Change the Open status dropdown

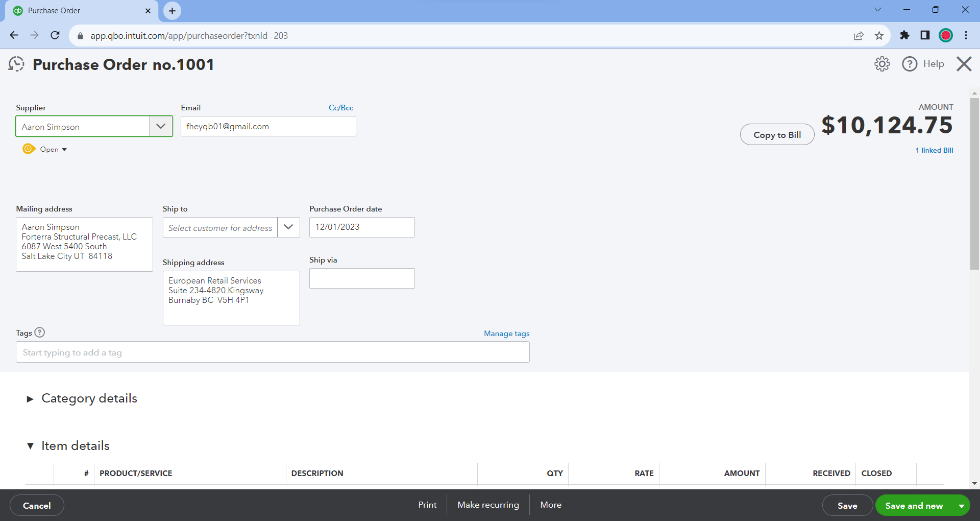point(53,149)
